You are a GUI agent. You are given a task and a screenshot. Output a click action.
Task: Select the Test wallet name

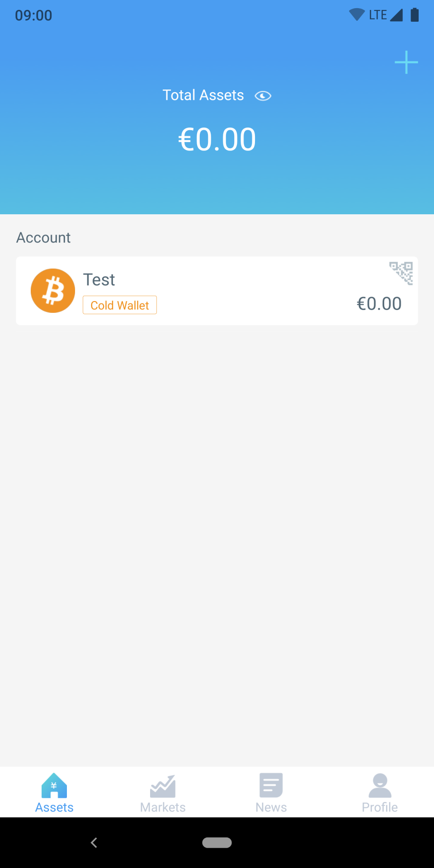[99, 280]
